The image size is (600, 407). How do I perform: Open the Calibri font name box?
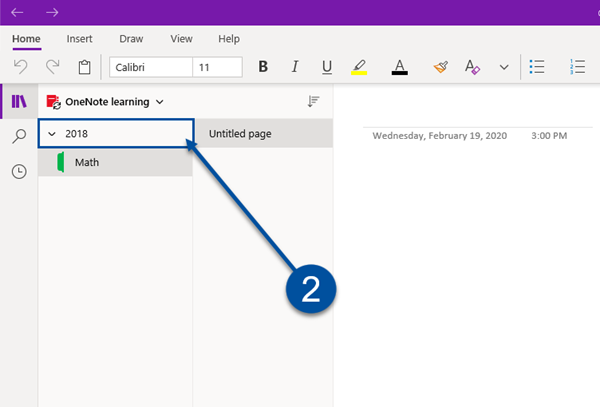coord(151,67)
